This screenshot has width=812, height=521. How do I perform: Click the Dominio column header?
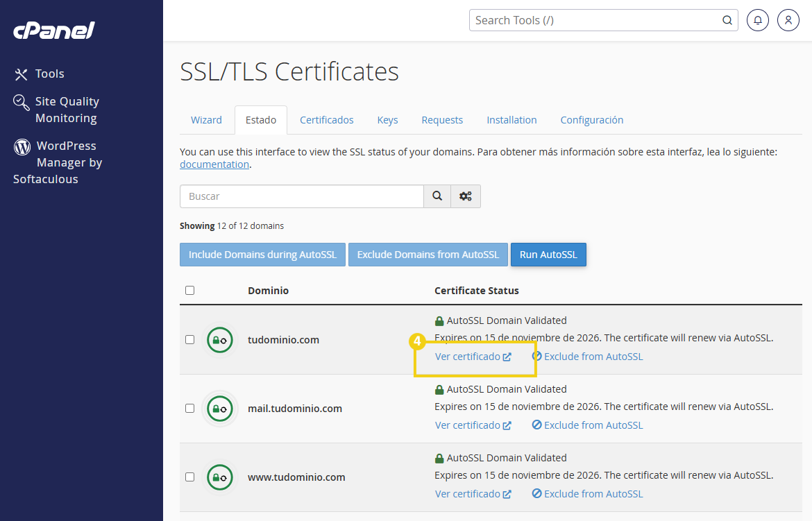tap(269, 291)
